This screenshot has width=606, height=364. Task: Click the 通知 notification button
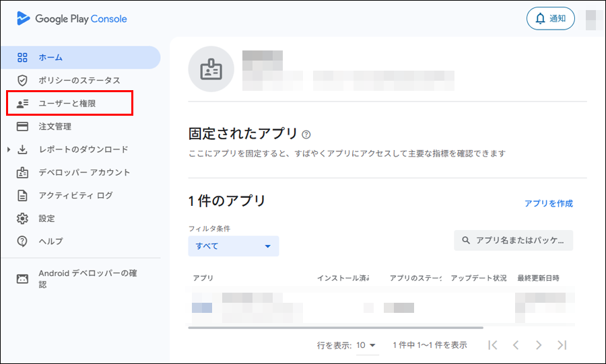pyautogui.click(x=550, y=19)
